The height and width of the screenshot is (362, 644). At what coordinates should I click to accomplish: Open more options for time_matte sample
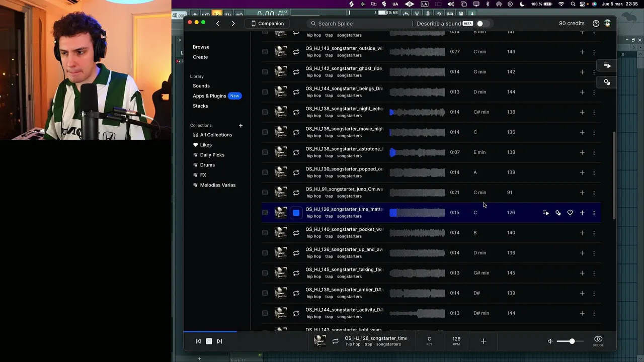pyautogui.click(x=594, y=213)
